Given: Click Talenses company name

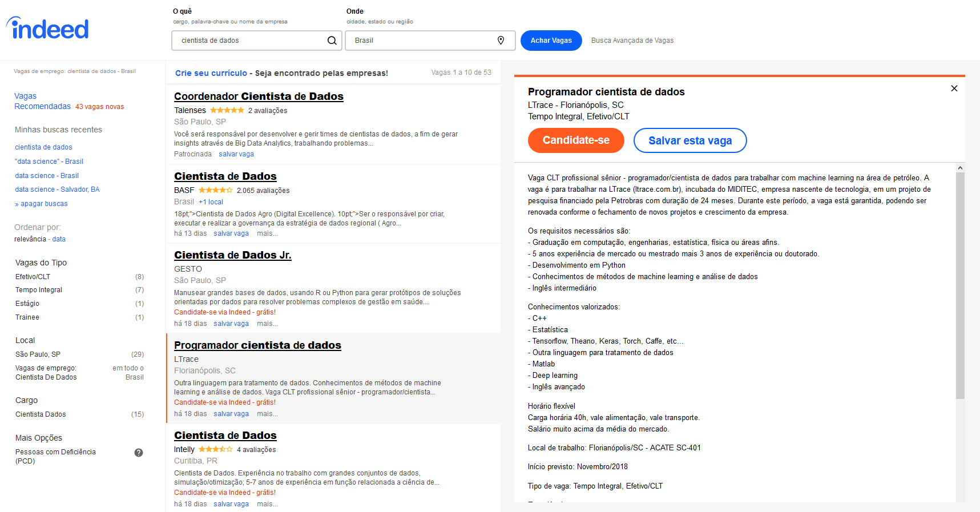Looking at the screenshot, I should [x=190, y=110].
